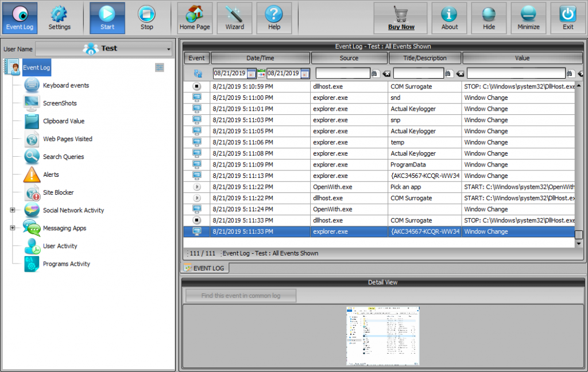This screenshot has height=372, width=588.
Task: Select Keyboard events in sidebar
Action: tap(65, 86)
